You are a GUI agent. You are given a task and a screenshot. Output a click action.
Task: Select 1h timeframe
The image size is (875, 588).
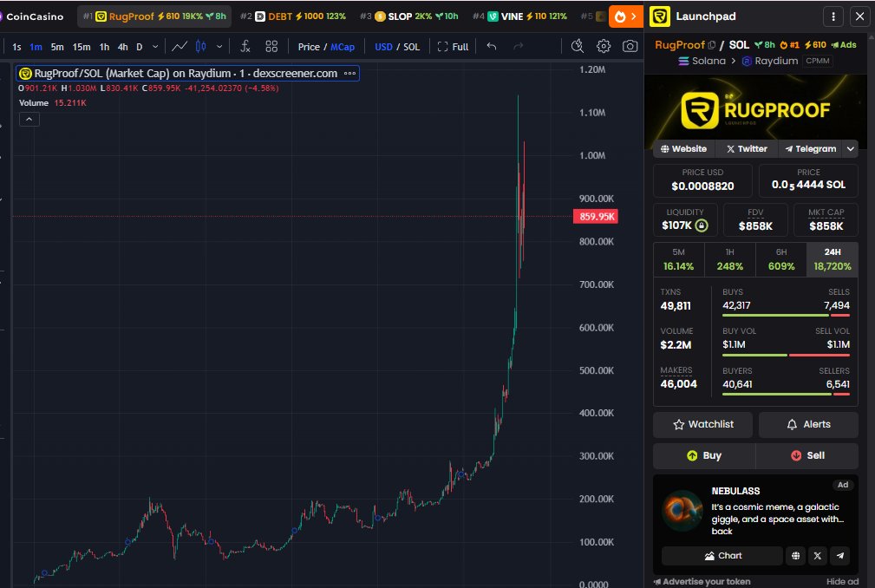tap(104, 47)
